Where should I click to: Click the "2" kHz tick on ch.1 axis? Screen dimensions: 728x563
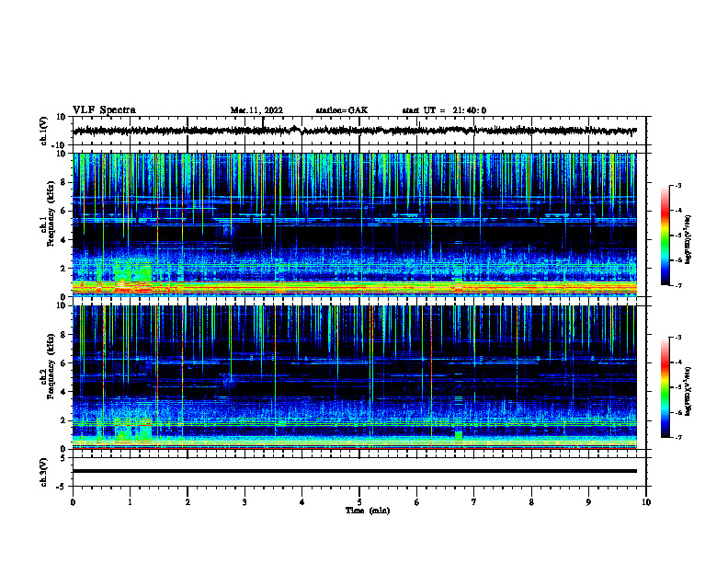tap(63, 269)
